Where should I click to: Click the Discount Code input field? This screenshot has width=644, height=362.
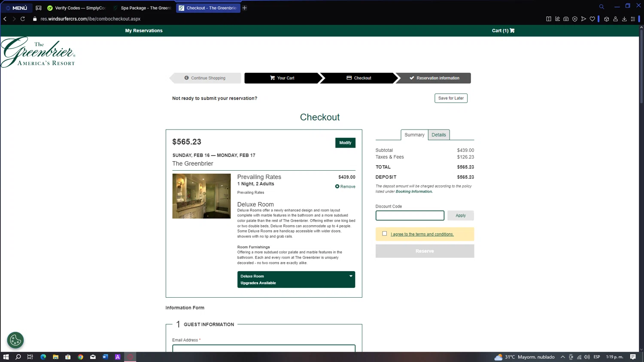(410, 215)
